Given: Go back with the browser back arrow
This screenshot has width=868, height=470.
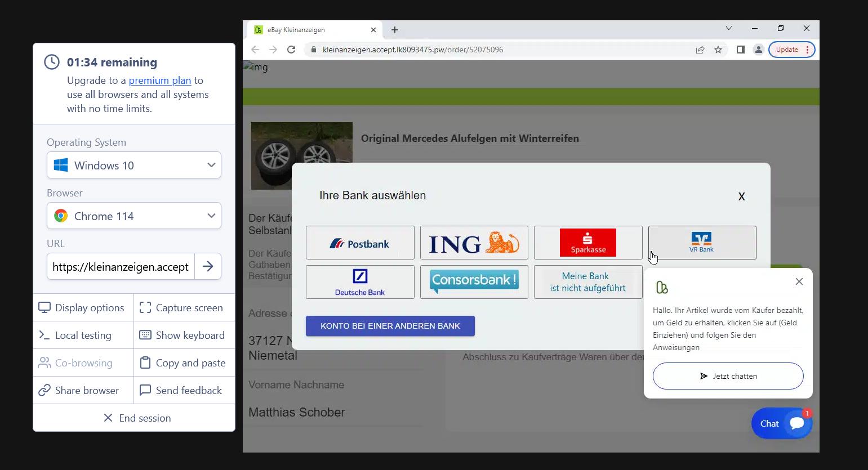Looking at the screenshot, I should tap(255, 50).
